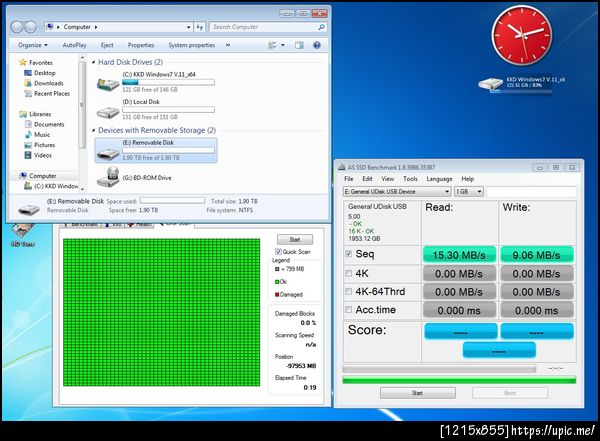Open the Edit menu in AS SSD

pos(367,179)
